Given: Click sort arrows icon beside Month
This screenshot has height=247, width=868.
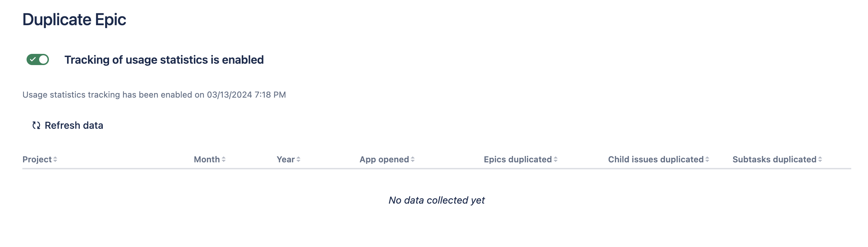Looking at the screenshot, I should [224, 160].
